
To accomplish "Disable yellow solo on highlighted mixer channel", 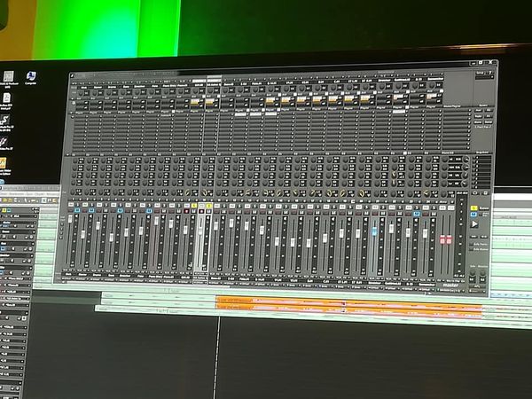I will click(208, 206).
